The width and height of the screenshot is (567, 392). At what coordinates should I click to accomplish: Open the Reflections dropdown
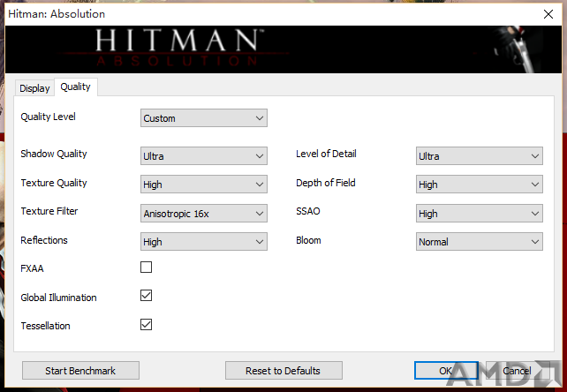(204, 242)
